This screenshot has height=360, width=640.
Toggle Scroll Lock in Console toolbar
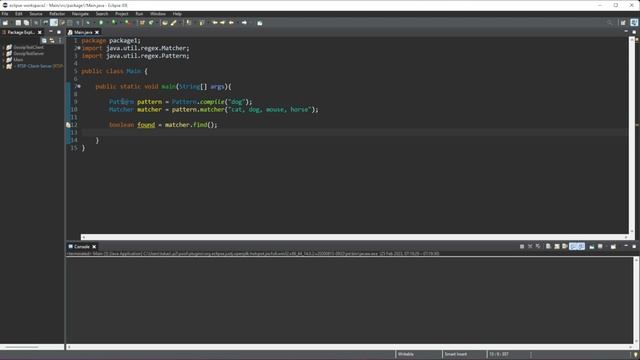557,247
